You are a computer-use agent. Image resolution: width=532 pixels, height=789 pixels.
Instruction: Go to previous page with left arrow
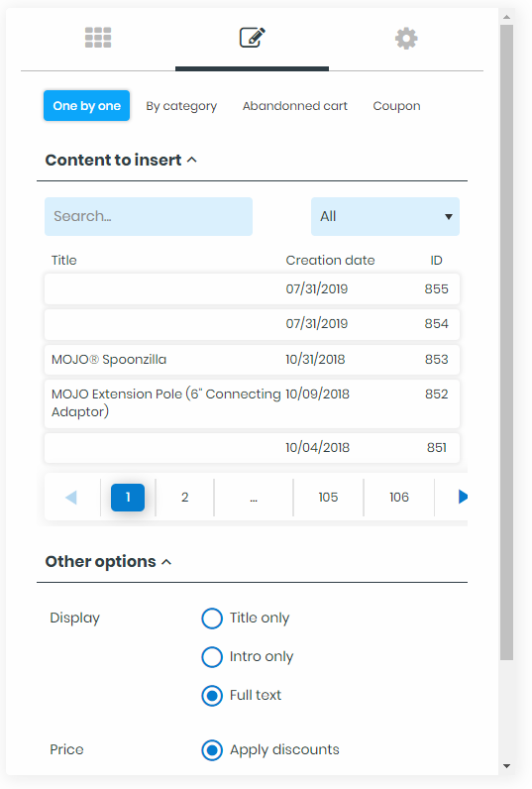click(71, 498)
